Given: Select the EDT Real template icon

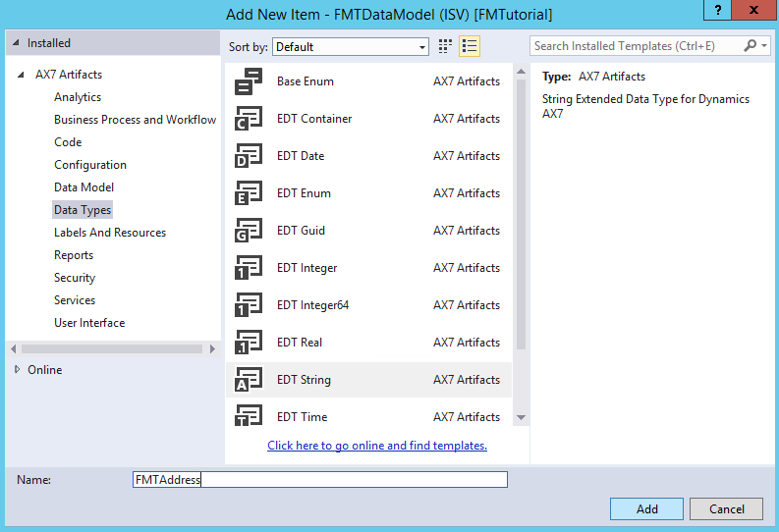Looking at the screenshot, I should 248,343.
